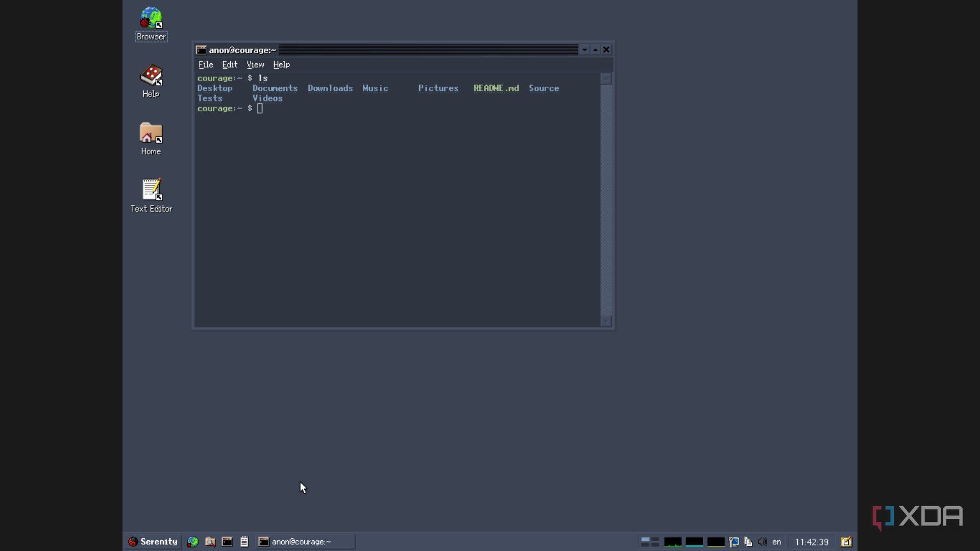Click the 'Videos' entry in ls output

pyautogui.click(x=267, y=98)
